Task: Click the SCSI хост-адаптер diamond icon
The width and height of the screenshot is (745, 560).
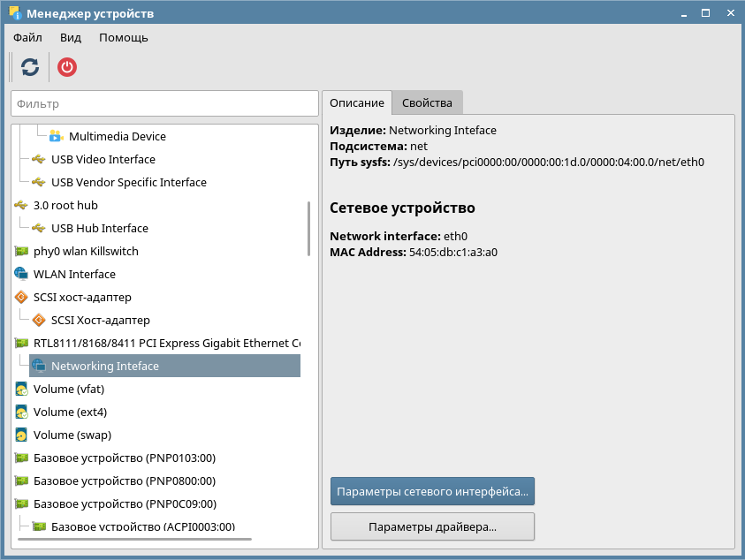Action: 21,297
